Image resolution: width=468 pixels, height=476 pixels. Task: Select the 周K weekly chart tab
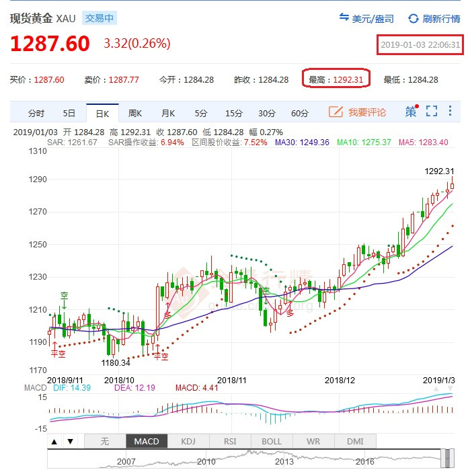[x=135, y=113]
